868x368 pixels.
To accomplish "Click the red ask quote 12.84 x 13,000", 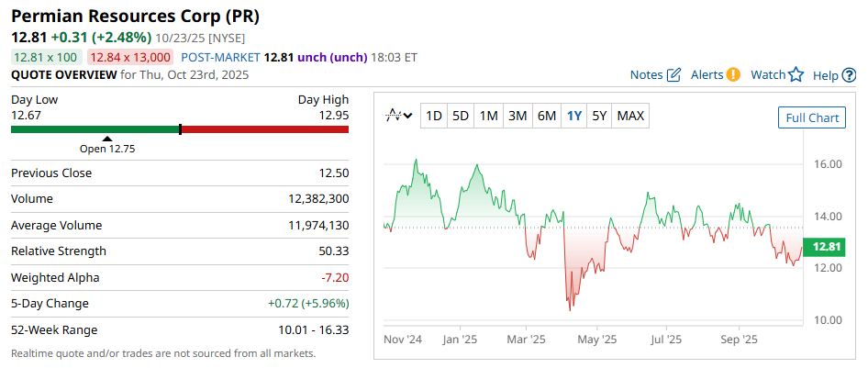I will [129, 57].
